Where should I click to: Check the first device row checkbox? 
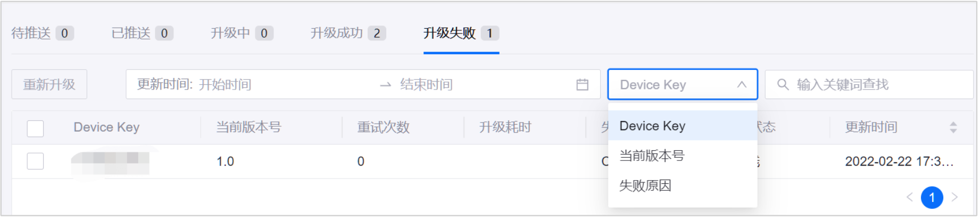[35, 161]
